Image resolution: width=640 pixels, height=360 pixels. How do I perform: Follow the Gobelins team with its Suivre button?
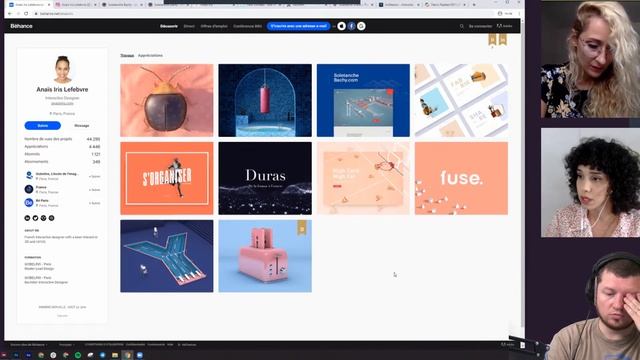94,176
